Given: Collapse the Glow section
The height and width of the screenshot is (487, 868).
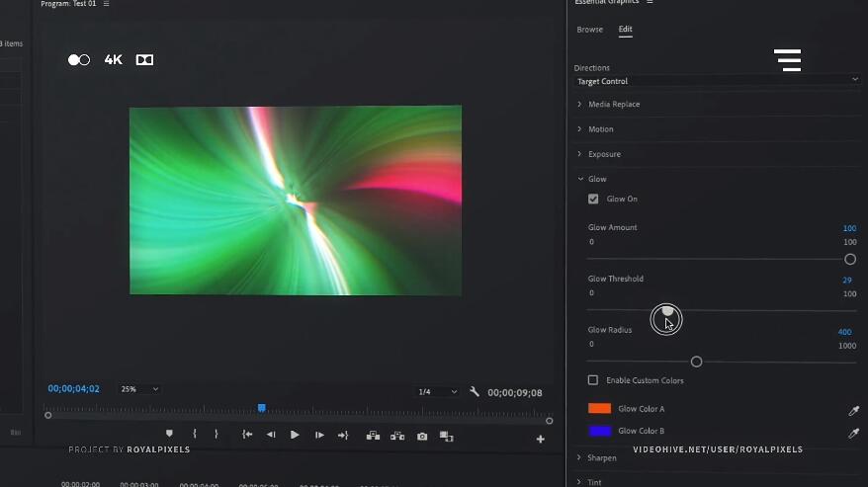Looking at the screenshot, I should (x=580, y=179).
